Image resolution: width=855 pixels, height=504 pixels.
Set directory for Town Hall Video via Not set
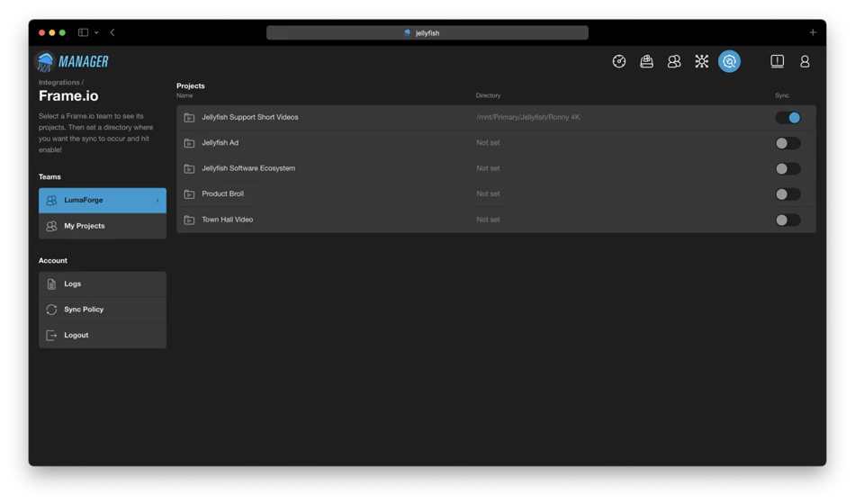click(488, 220)
